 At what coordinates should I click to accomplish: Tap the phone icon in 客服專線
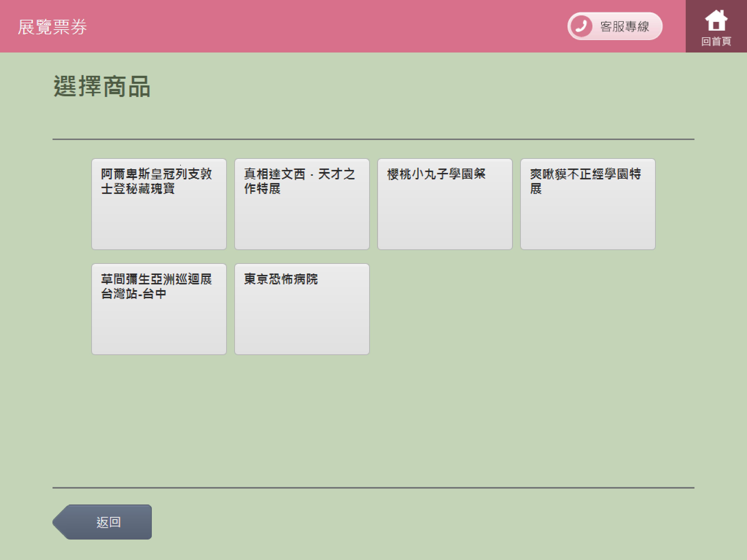tap(581, 26)
